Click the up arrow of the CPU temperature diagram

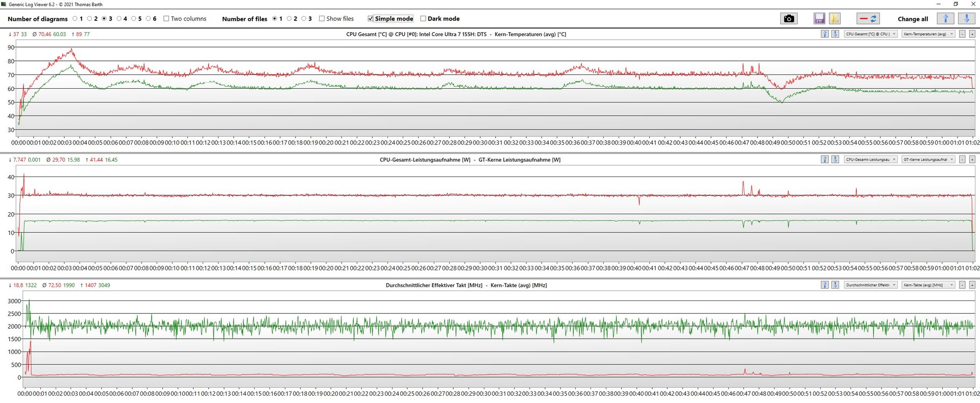(825, 34)
